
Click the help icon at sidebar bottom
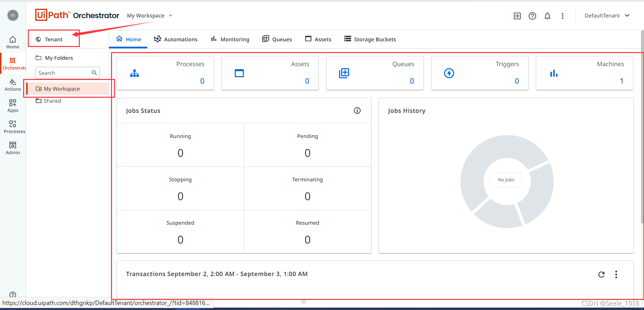point(13,295)
